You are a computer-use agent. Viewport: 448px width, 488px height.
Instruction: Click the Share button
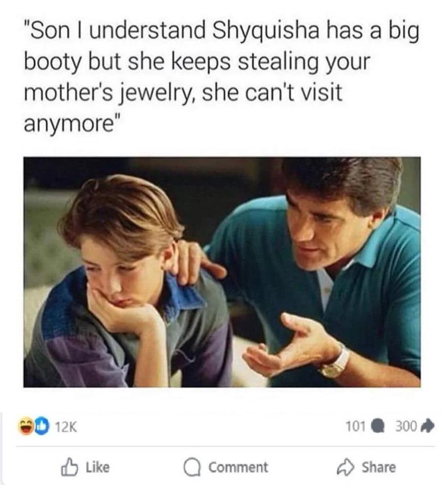366,467
